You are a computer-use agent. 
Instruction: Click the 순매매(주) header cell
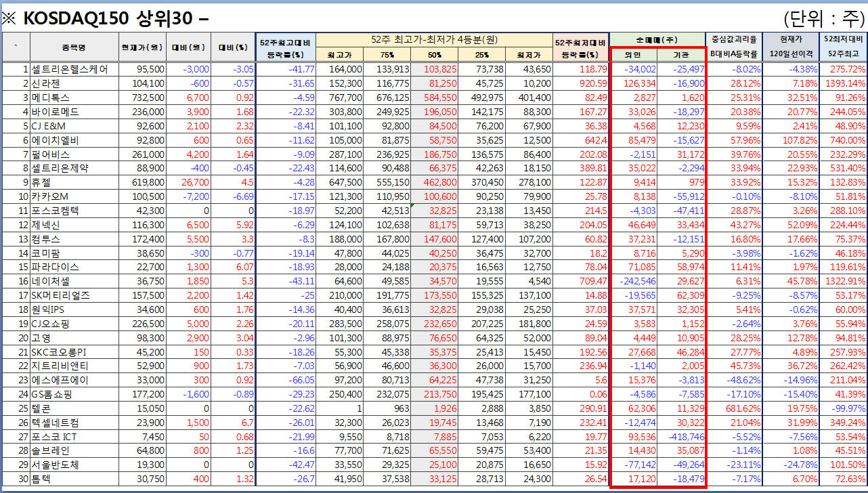coord(657,40)
